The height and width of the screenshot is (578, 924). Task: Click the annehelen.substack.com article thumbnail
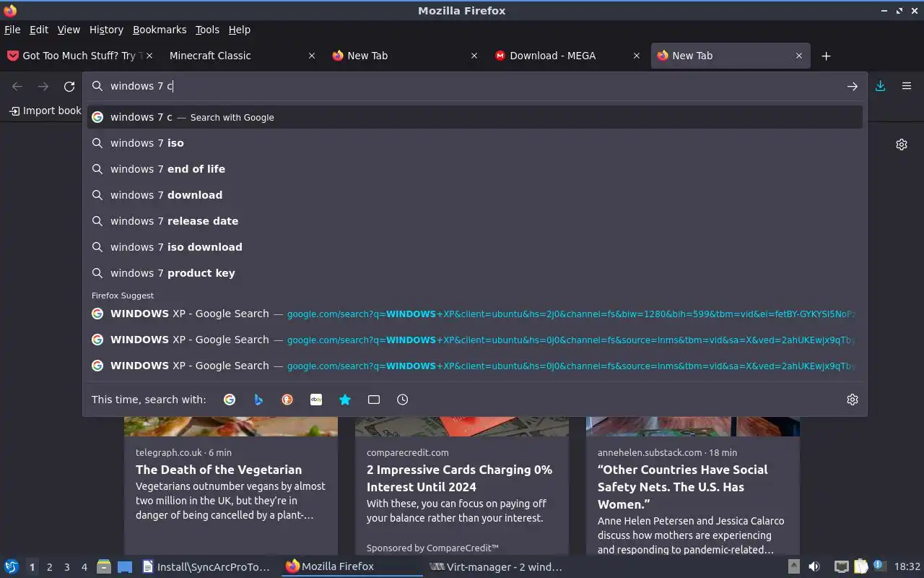point(693,426)
